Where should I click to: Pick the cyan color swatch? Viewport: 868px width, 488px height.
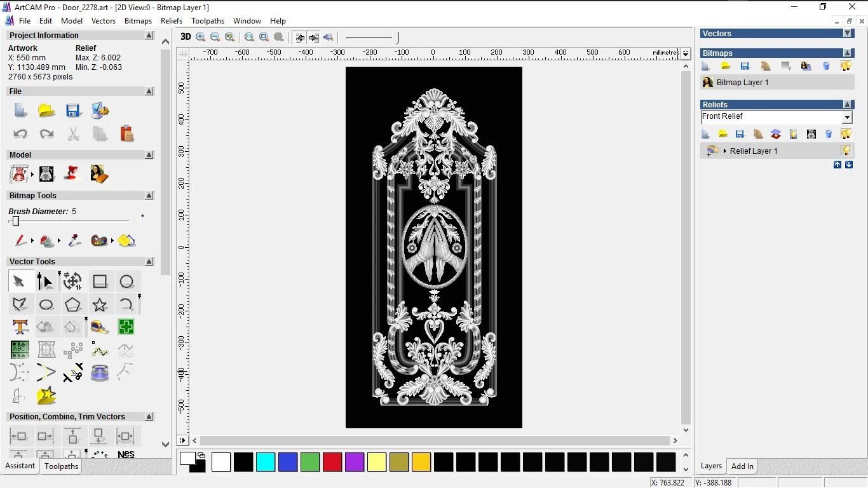pos(266,462)
